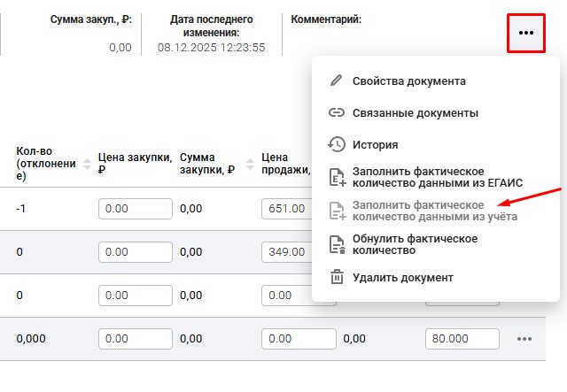Click the trash bin icon beside Удалить документ
Image resolution: width=567 pixels, height=392 pixels.
pos(337,277)
